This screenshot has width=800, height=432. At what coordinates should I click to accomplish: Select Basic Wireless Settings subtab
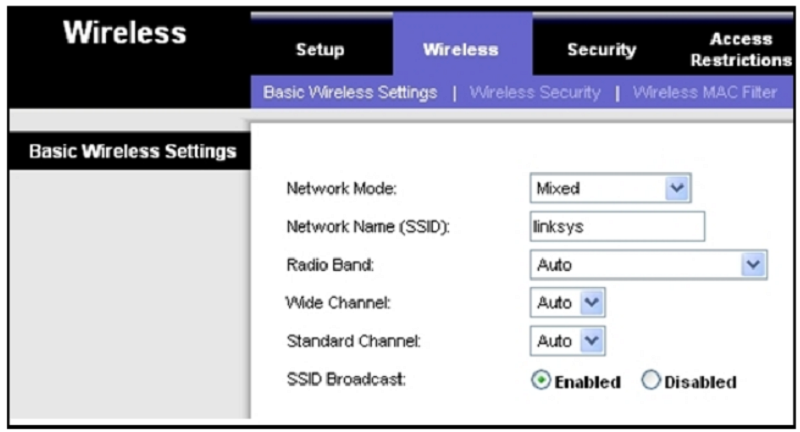point(350,92)
